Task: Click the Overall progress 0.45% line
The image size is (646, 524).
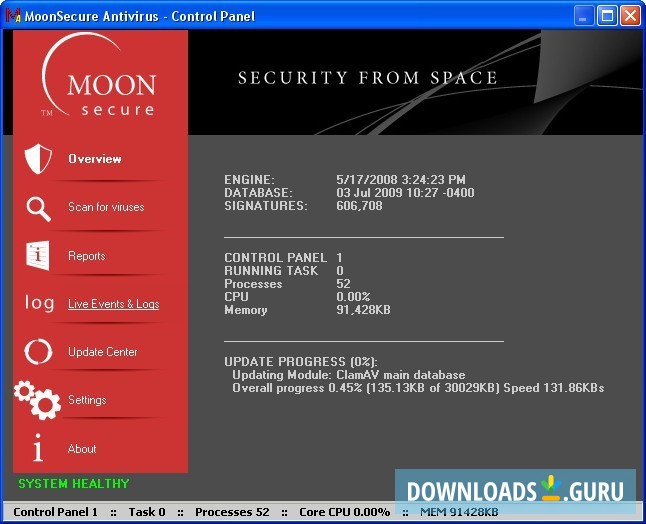Action: 418,388
